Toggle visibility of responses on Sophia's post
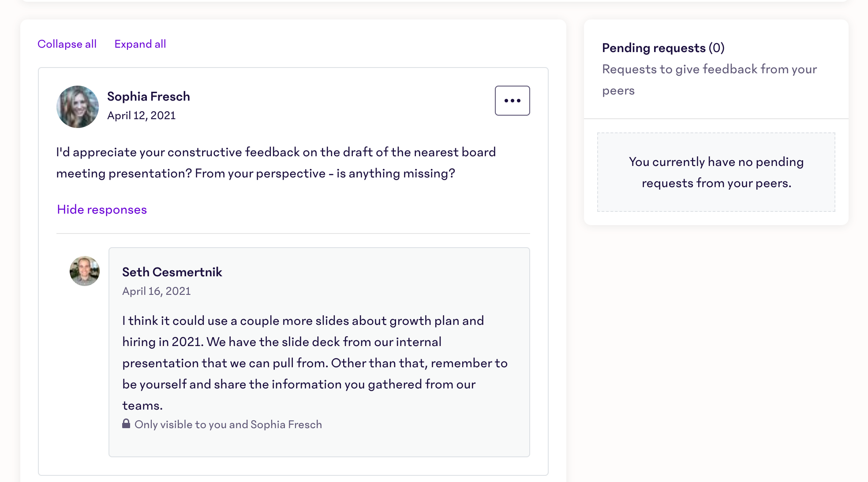 [x=102, y=209]
